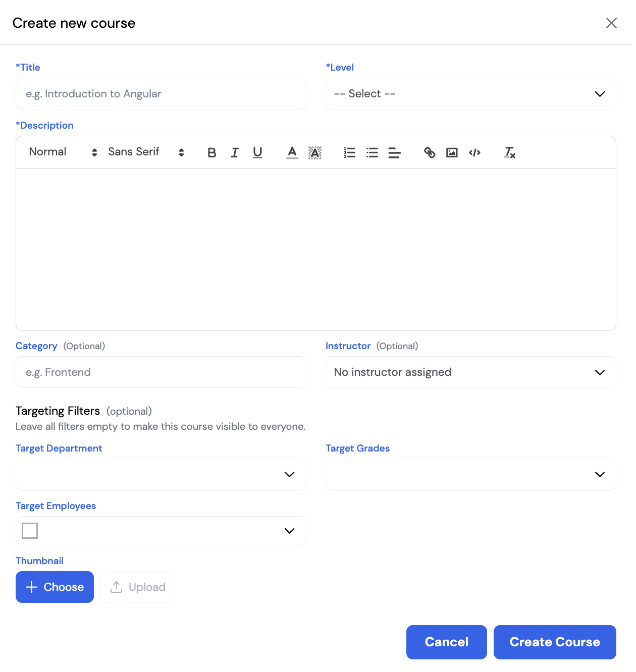
Task: Open the Sans Serif font dropdown
Action: coord(146,152)
